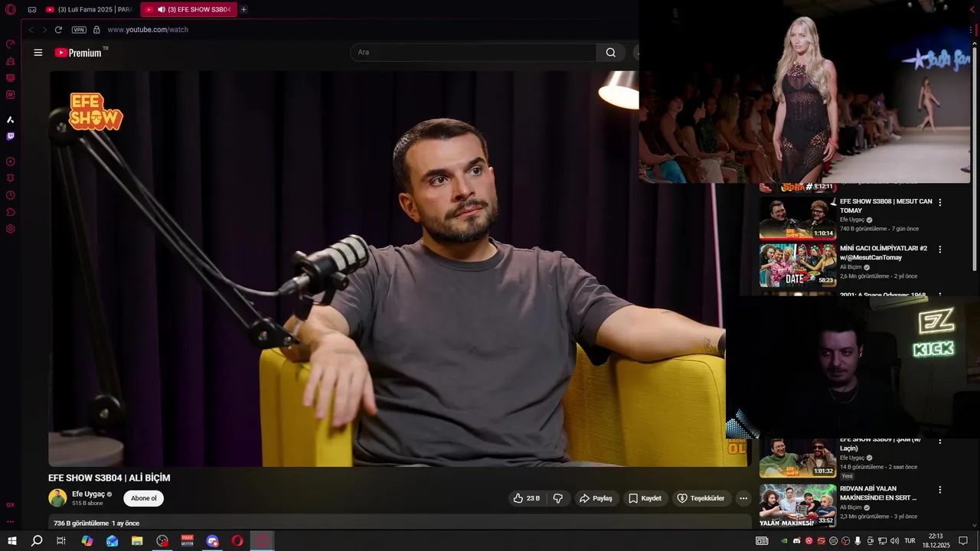This screenshot has width=980, height=551.
Task: Open GX Control speedometer in sidebar
Action: pos(11,44)
